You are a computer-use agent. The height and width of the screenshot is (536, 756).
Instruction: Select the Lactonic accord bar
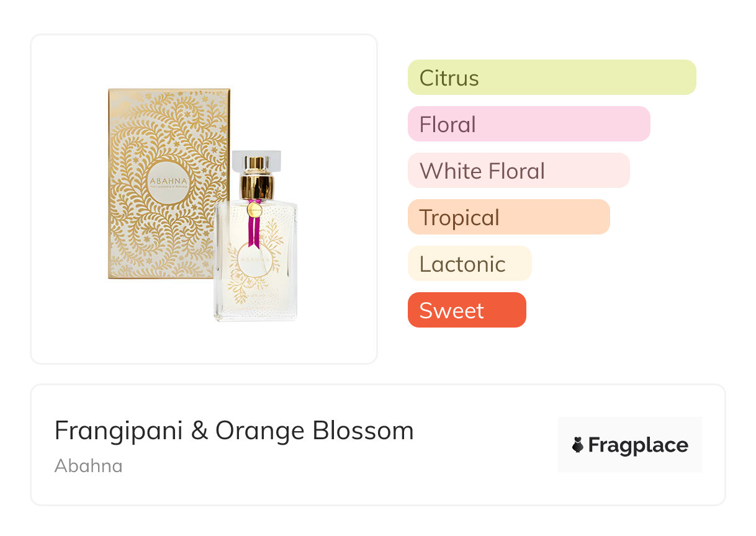coord(469,264)
